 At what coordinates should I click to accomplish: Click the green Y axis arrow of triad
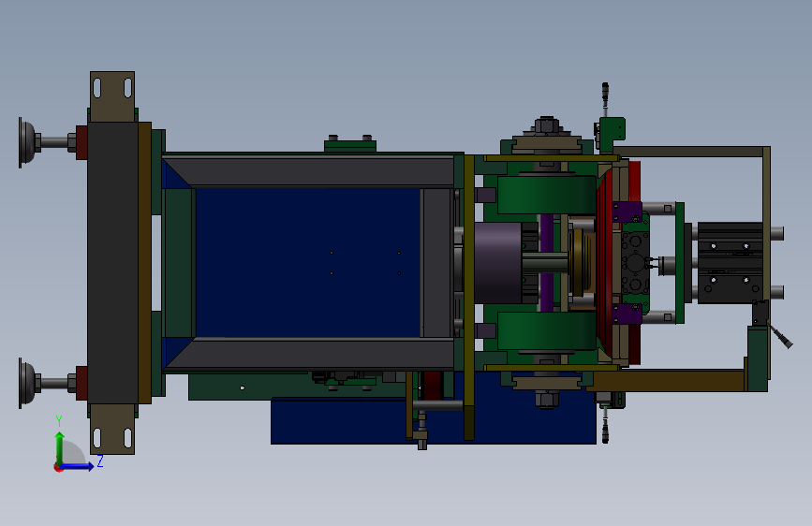60,448
